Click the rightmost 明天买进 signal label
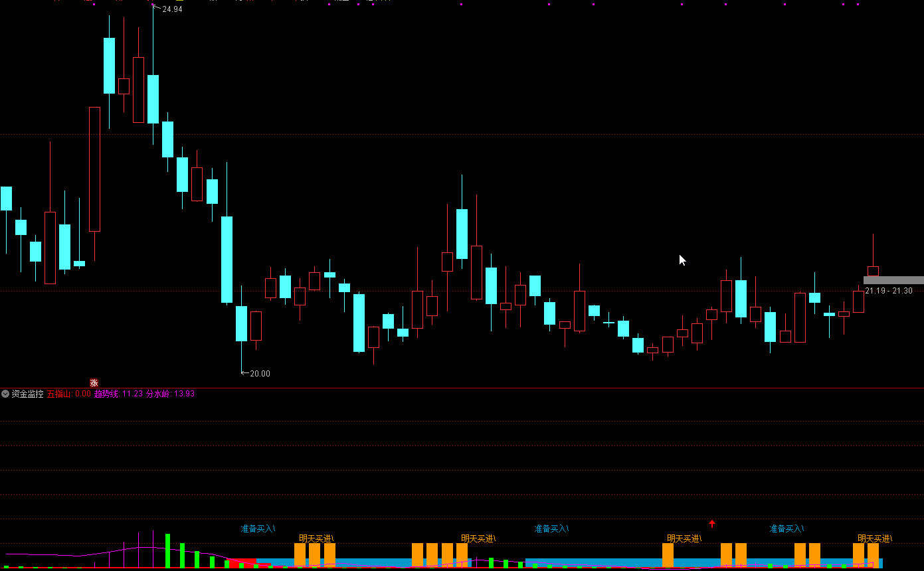The width and height of the screenshot is (924, 571). [875, 538]
